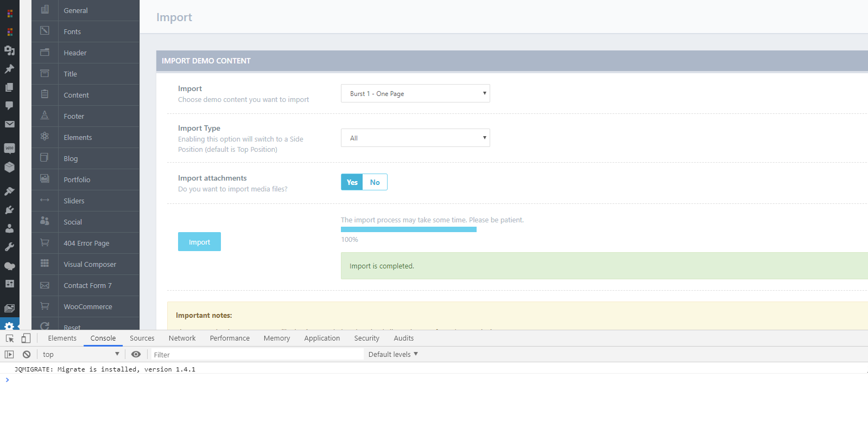Click into the console Filter field
868x442 pixels.
(x=255, y=355)
